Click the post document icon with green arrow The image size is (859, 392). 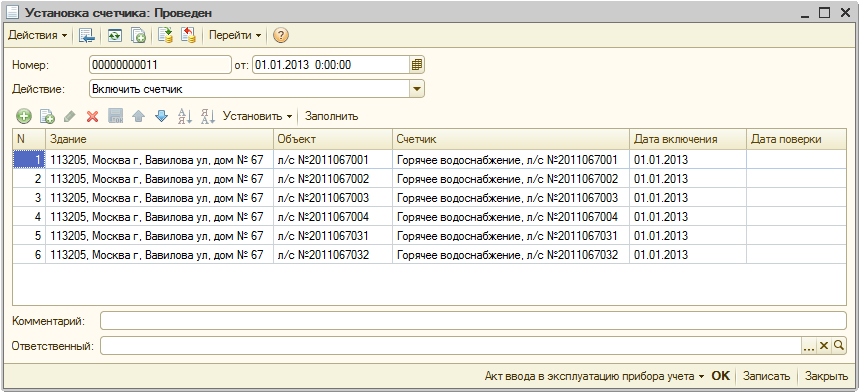coord(165,36)
